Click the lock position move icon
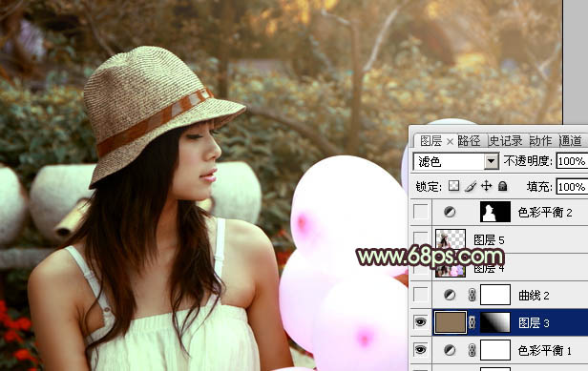The width and height of the screenshot is (588, 371). click(487, 186)
